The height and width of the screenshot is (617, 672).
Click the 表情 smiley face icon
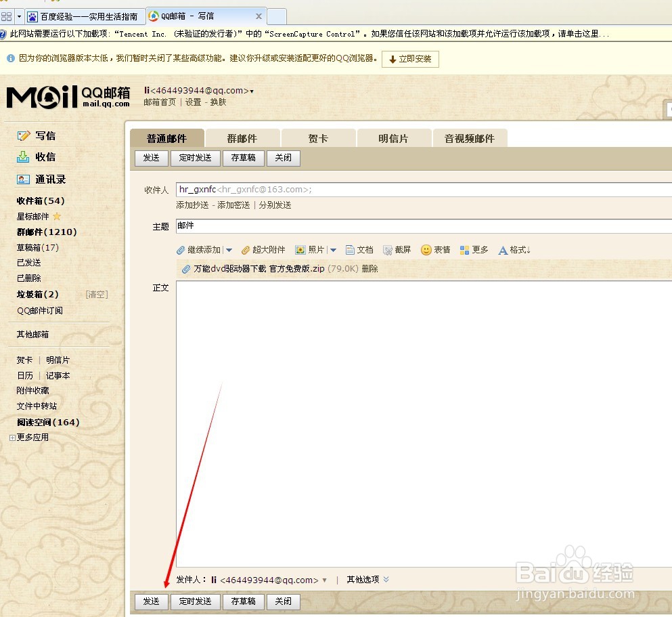426,249
